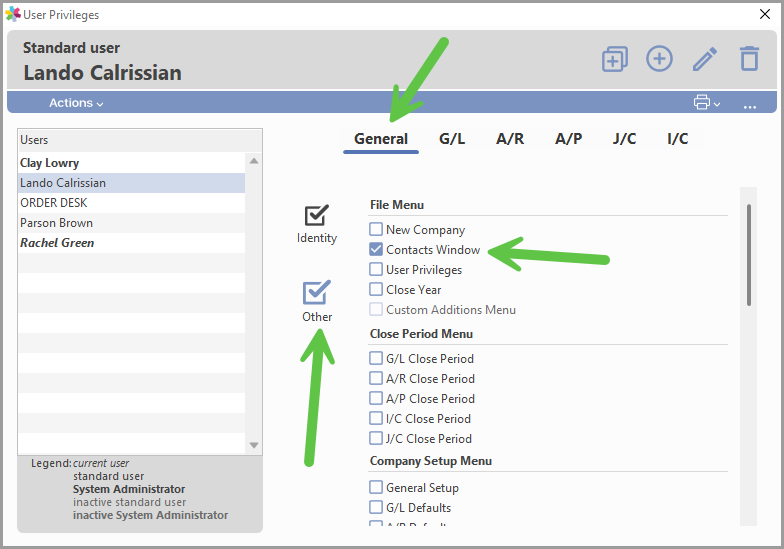Switch to the I/C tab
This screenshot has width=784, height=549.
click(x=678, y=139)
